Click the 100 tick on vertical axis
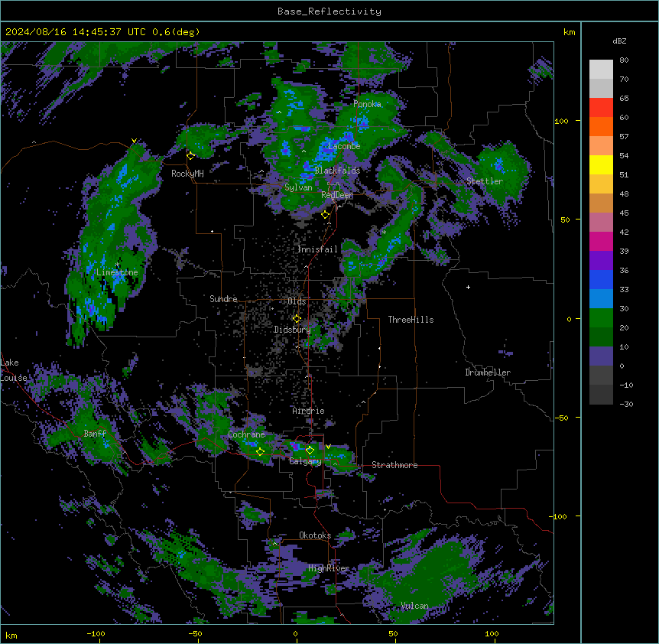659x644 pixels. pos(561,121)
